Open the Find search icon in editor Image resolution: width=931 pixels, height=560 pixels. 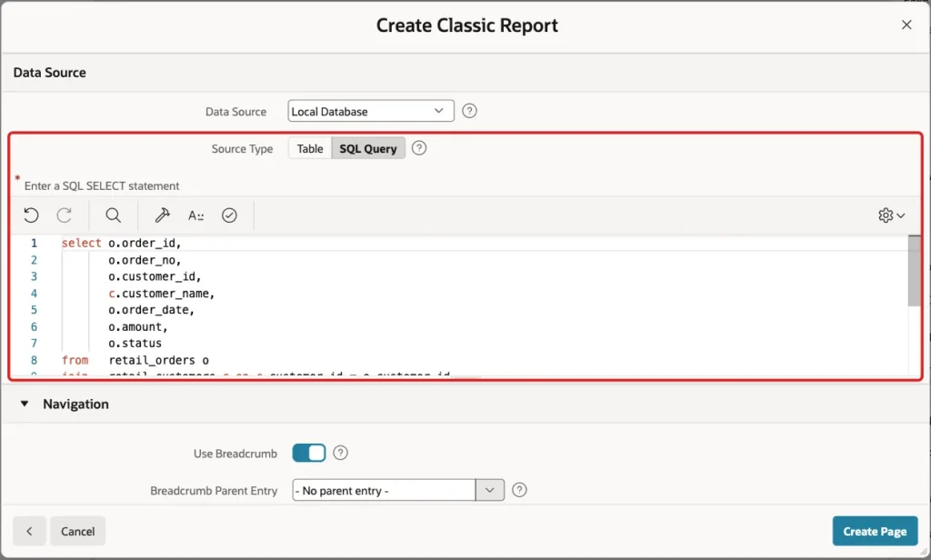114,215
